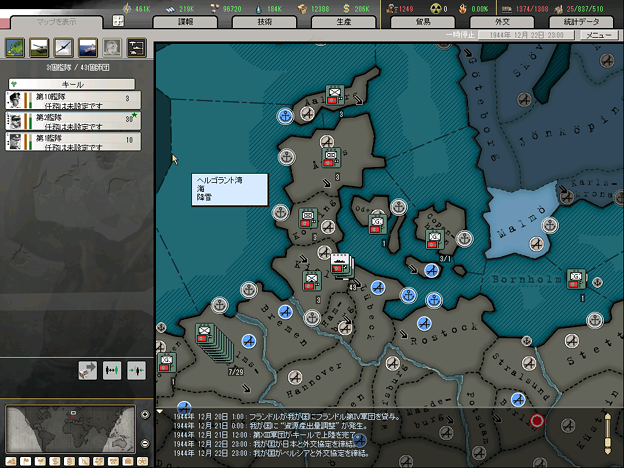This screenshot has width=624, height=468.
Task: Click the merge units button with green arrows
Action: (x=136, y=370)
